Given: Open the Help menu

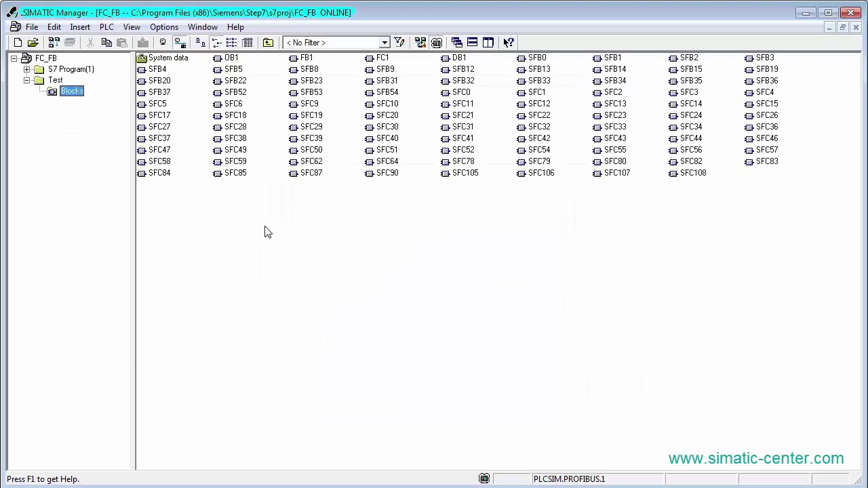Looking at the screenshot, I should 235,27.
